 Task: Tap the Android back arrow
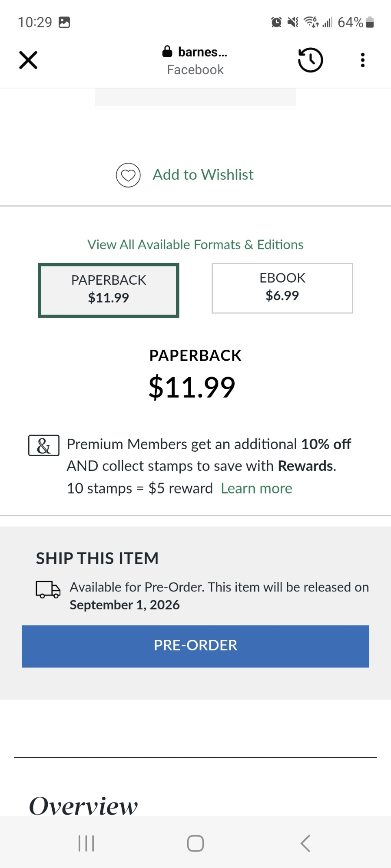305,843
